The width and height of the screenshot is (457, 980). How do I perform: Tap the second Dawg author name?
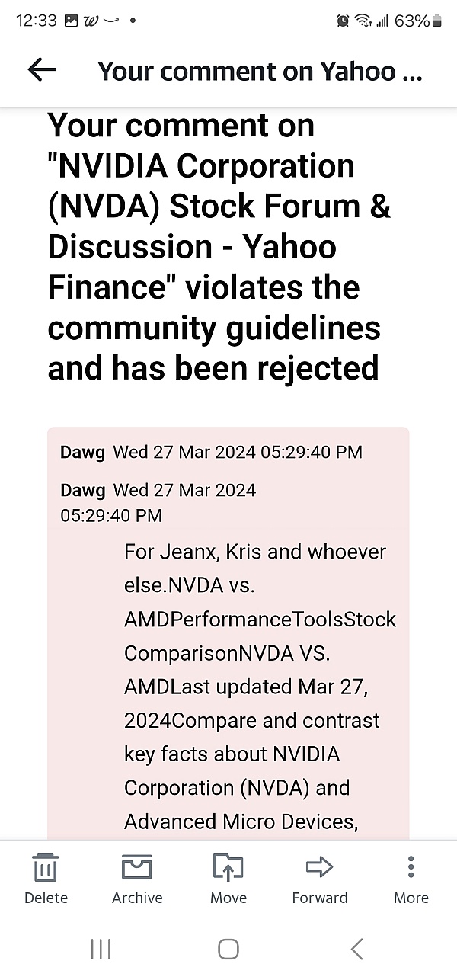tap(83, 490)
